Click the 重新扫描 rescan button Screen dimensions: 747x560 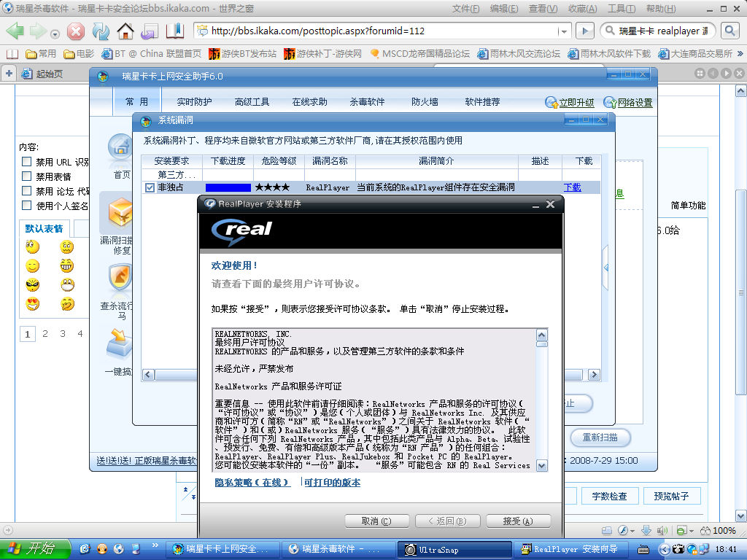pyautogui.click(x=600, y=437)
